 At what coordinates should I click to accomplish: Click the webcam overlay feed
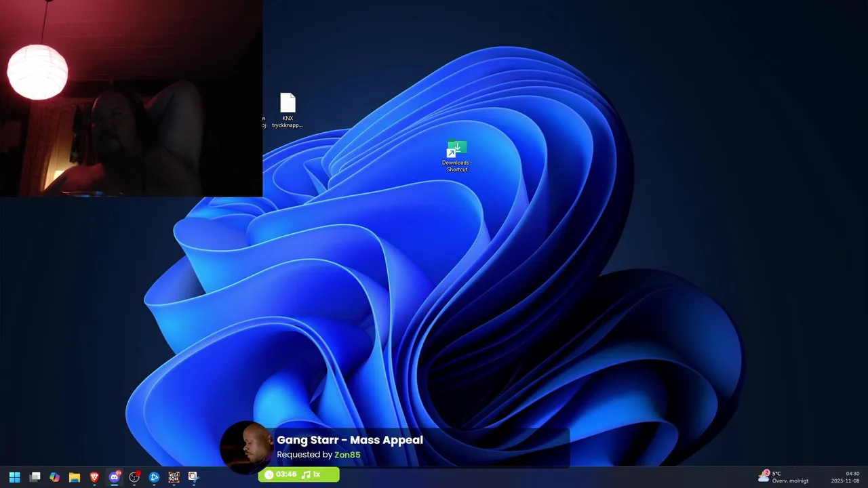pyautogui.click(x=131, y=98)
